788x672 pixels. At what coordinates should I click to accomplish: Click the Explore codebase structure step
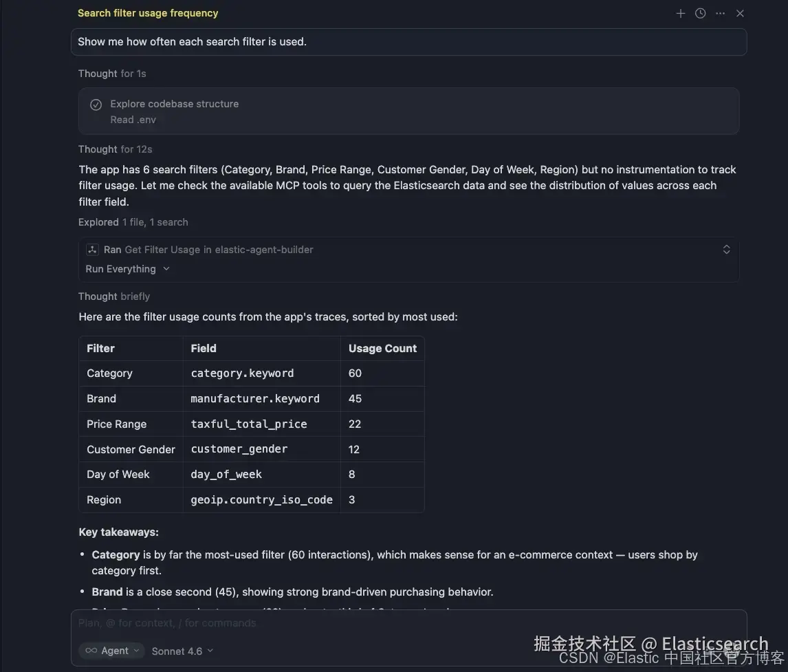coord(175,104)
